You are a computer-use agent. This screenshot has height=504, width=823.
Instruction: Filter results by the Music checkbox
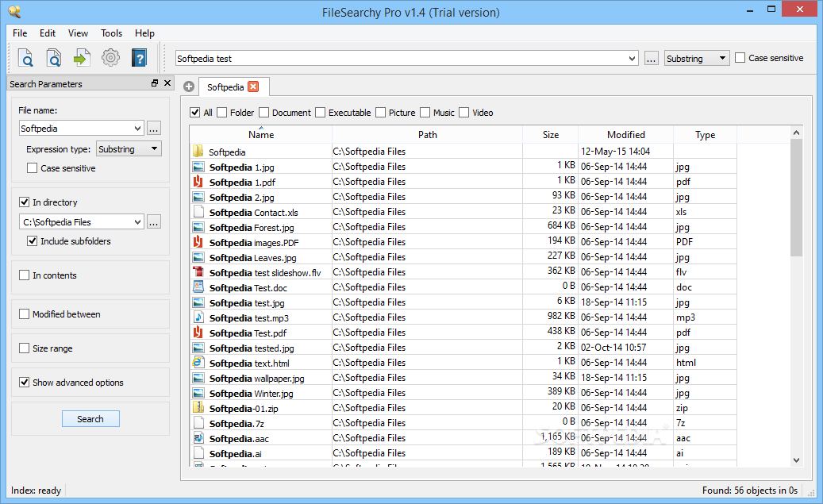point(425,113)
